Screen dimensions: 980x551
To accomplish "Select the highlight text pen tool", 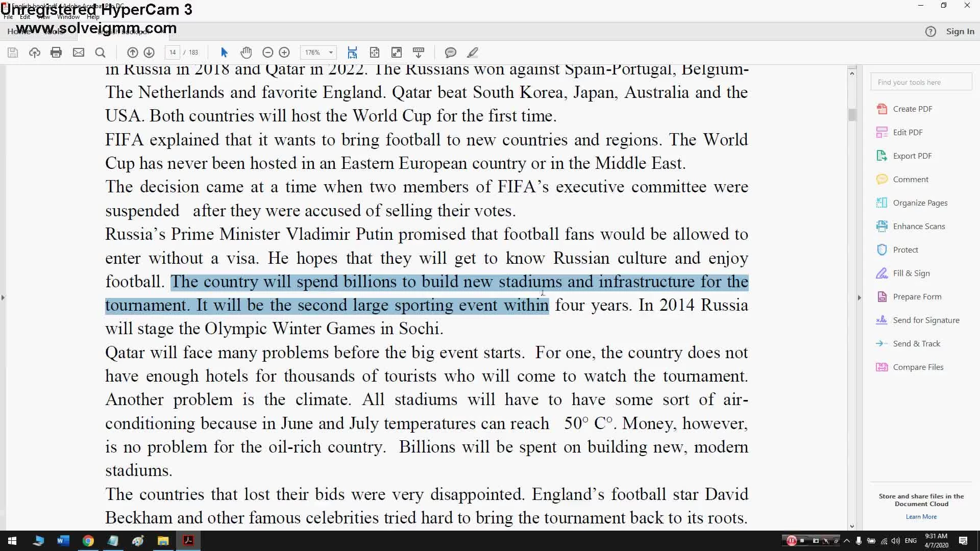I will point(473,53).
